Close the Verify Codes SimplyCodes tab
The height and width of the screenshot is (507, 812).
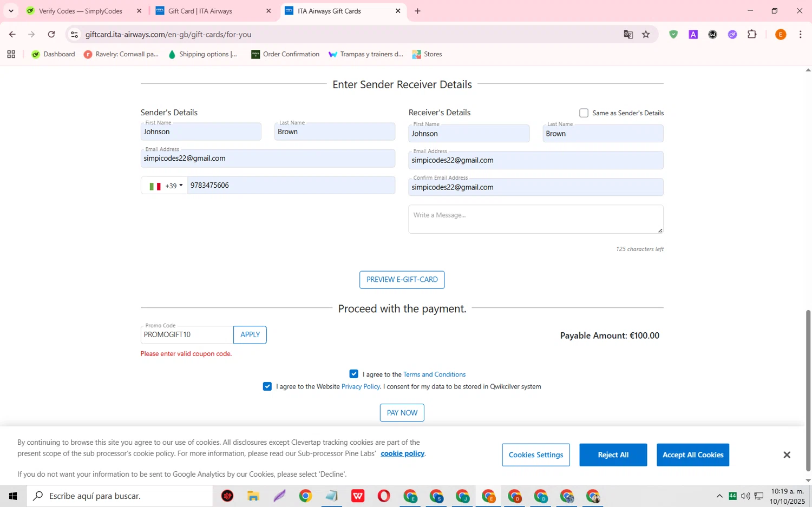click(139, 11)
